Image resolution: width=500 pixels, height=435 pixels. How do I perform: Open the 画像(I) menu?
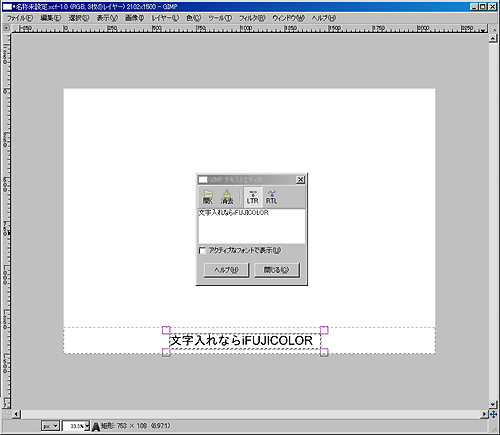134,18
